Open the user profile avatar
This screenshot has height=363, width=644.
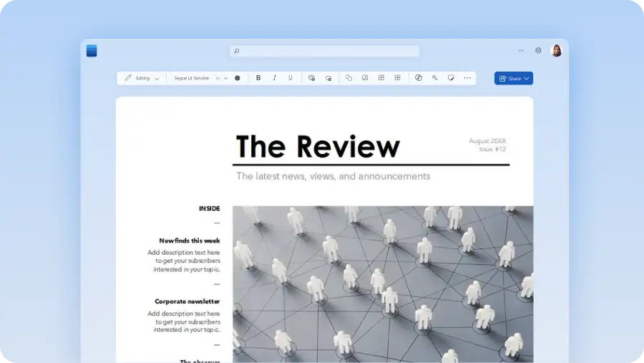[x=556, y=51]
